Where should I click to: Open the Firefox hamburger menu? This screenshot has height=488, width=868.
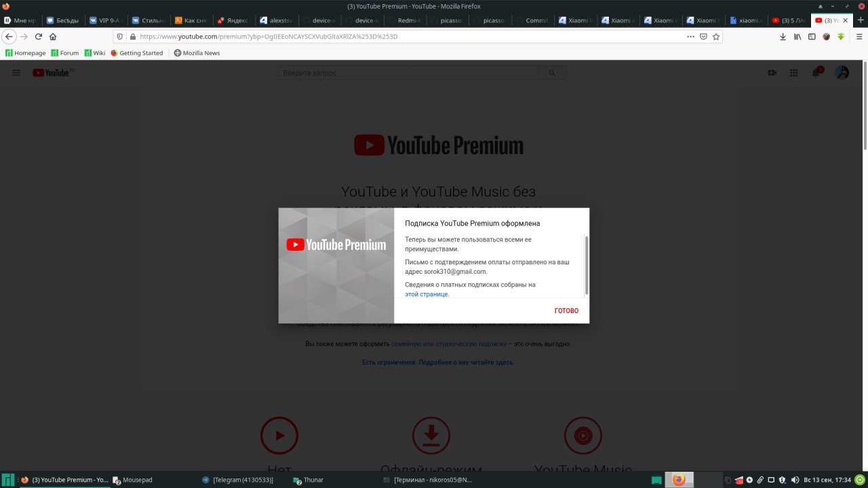pos(858,37)
